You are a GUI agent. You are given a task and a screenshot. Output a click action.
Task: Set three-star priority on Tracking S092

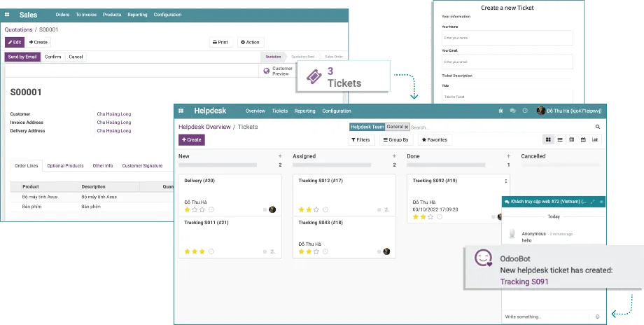pos(430,217)
